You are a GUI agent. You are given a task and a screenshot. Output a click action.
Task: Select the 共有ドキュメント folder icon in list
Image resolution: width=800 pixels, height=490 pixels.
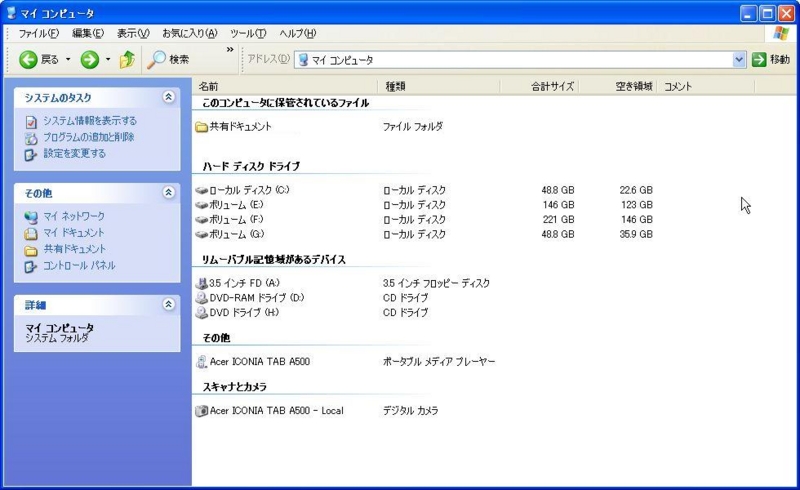pyautogui.click(x=202, y=127)
